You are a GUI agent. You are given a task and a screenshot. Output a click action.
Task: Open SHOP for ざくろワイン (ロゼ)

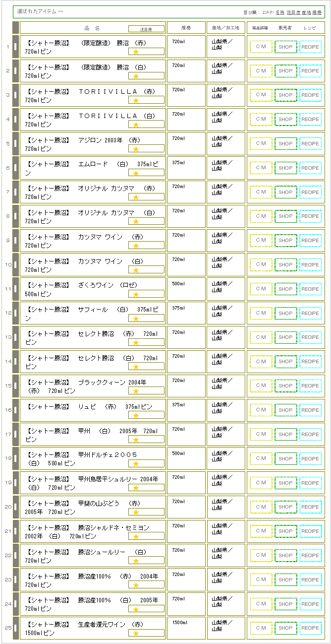pyautogui.click(x=286, y=289)
